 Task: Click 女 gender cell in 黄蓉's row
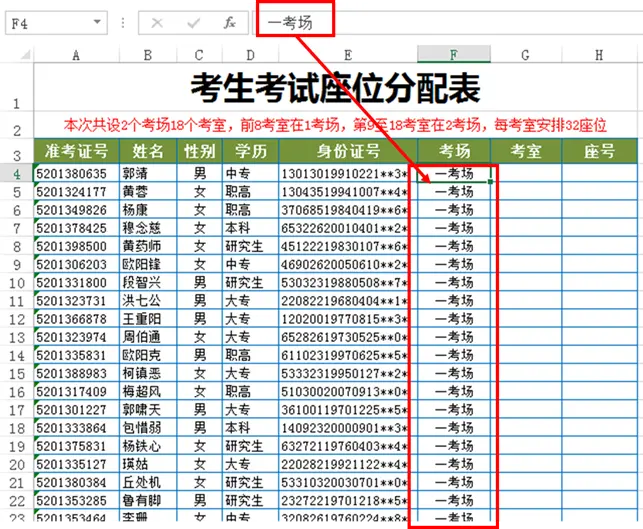tap(199, 192)
